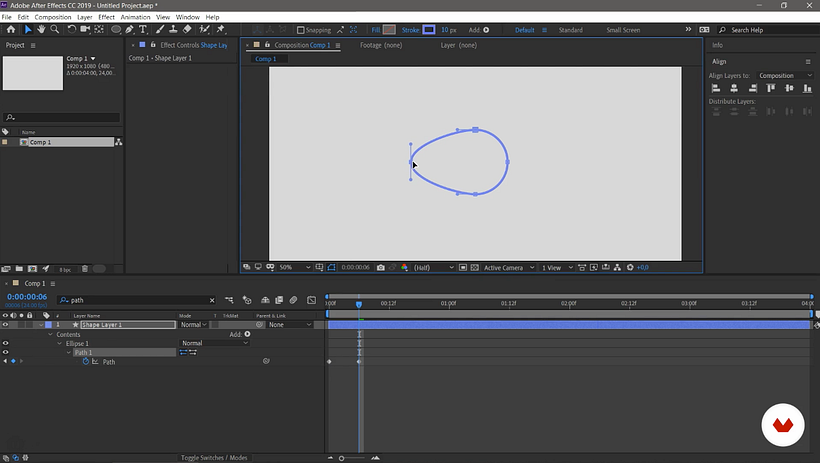The width and height of the screenshot is (820, 463).
Task: Open the Layer menu
Action: click(x=85, y=17)
